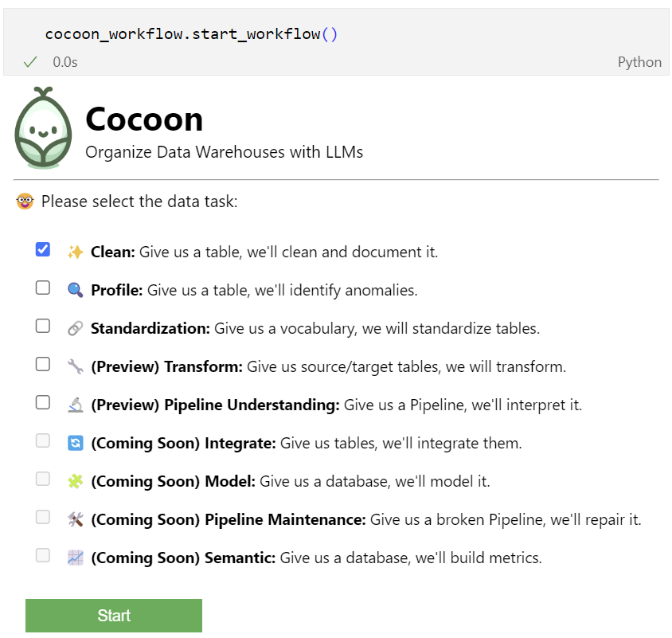Check the Profile task checkbox
Image resolution: width=672 pixels, height=638 pixels.
point(43,288)
